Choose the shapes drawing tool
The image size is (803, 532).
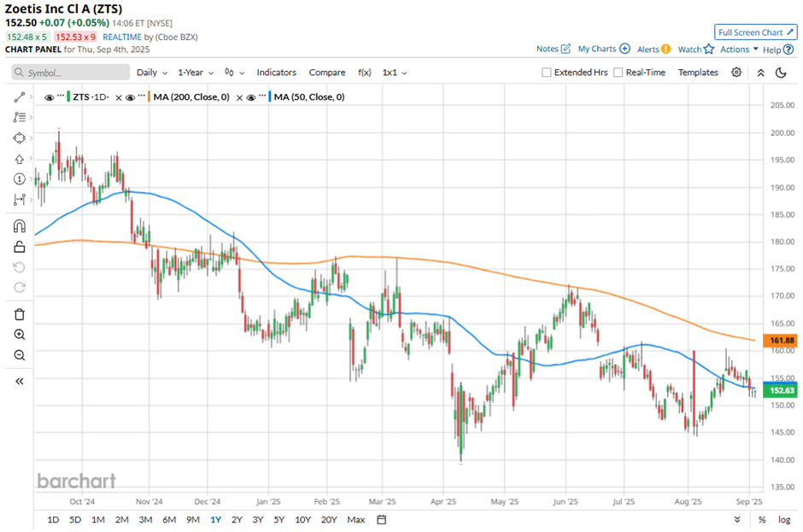coord(20,138)
